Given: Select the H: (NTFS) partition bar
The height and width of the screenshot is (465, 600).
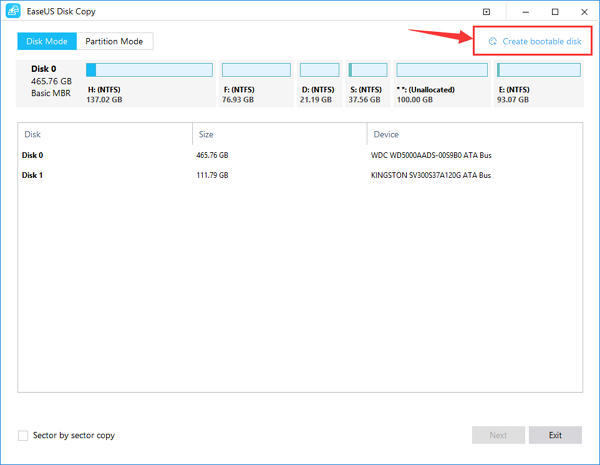Looking at the screenshot, I should (149, 70).
